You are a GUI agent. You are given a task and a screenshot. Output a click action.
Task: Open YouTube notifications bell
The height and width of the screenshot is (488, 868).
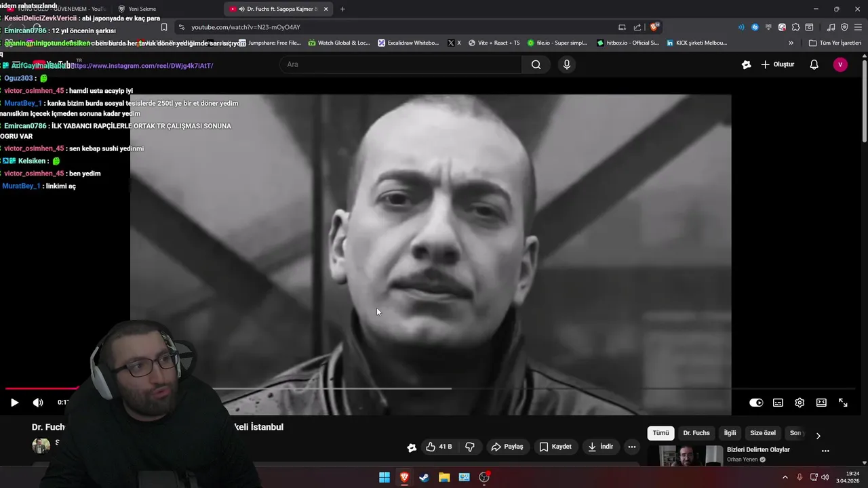[x=814, y=64]
